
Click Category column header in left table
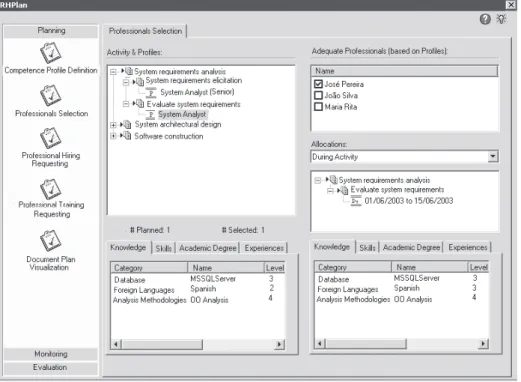tap(149, 268)
